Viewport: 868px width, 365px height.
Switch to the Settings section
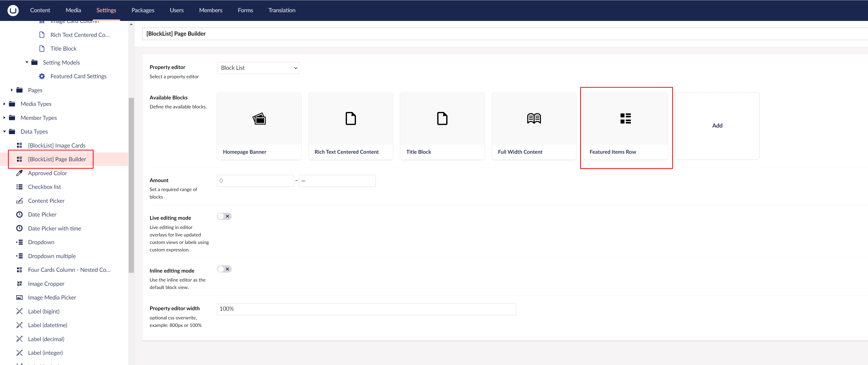tap(106, 10)
